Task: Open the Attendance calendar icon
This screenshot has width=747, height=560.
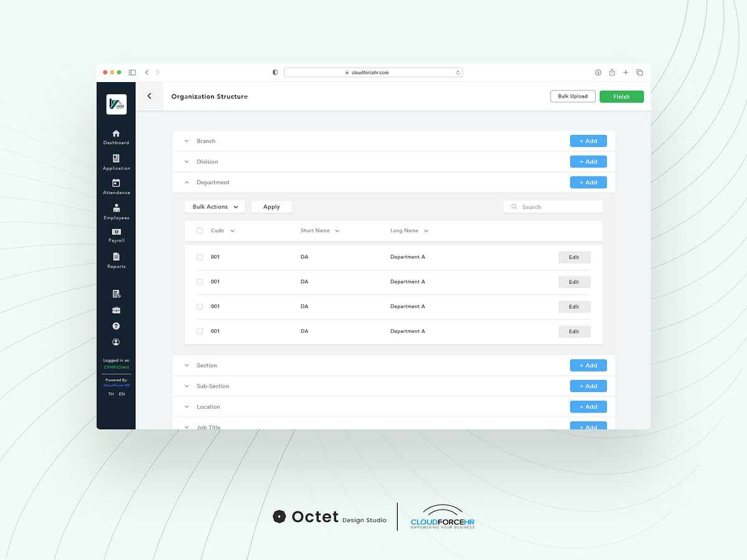Action: (116, 184)
